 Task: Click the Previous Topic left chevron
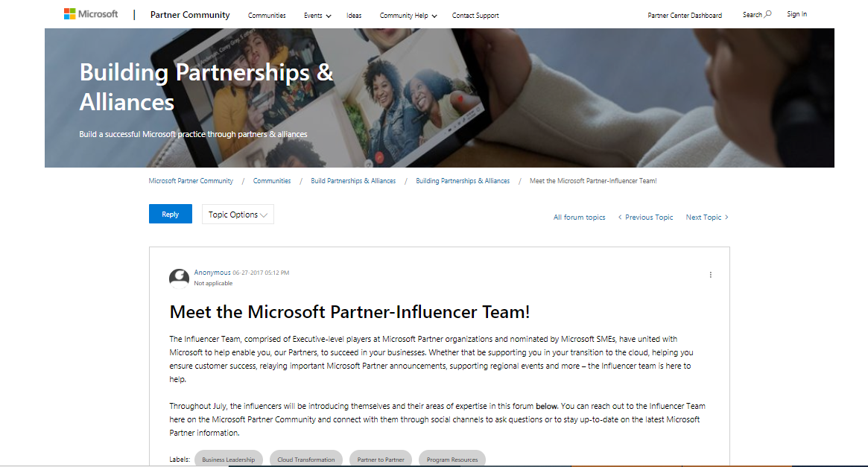tap(620, 217)
